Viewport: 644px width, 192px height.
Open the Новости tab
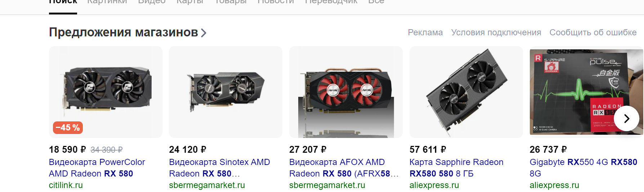click(276, 2)
